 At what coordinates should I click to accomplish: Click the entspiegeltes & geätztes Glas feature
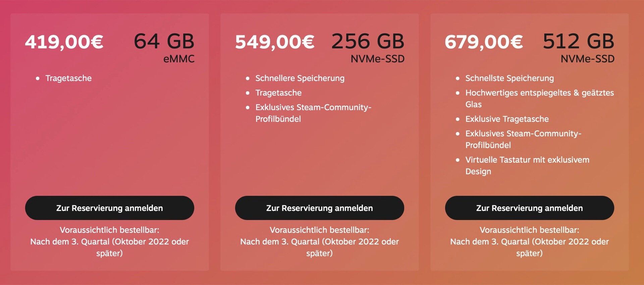(x=539, y=93)
